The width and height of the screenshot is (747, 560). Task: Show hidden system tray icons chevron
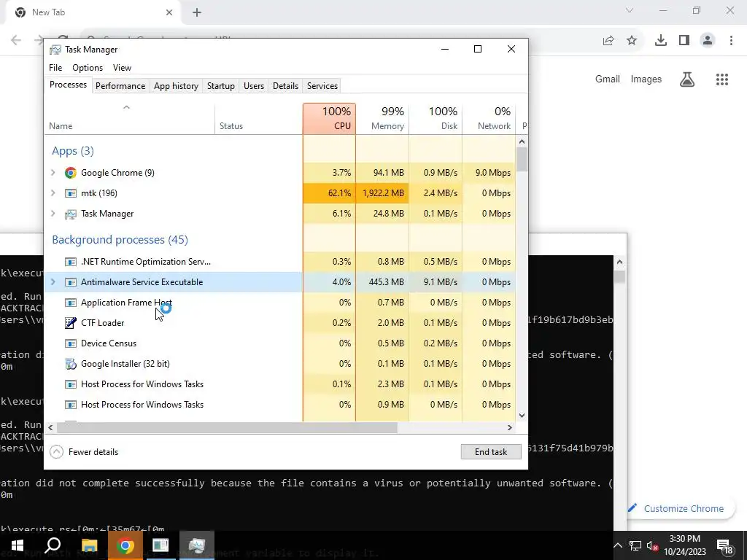pos(617,545)
